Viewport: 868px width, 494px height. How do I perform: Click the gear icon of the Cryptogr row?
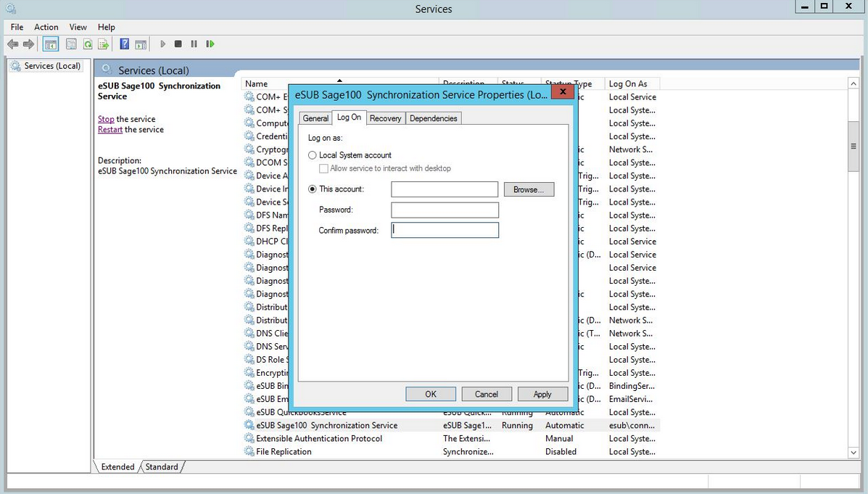249,149
